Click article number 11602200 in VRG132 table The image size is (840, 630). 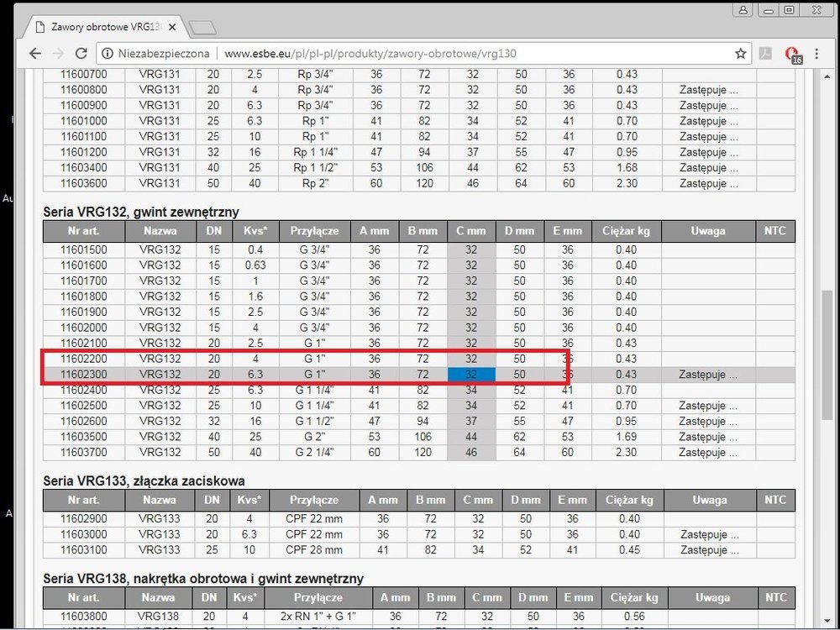84,359
